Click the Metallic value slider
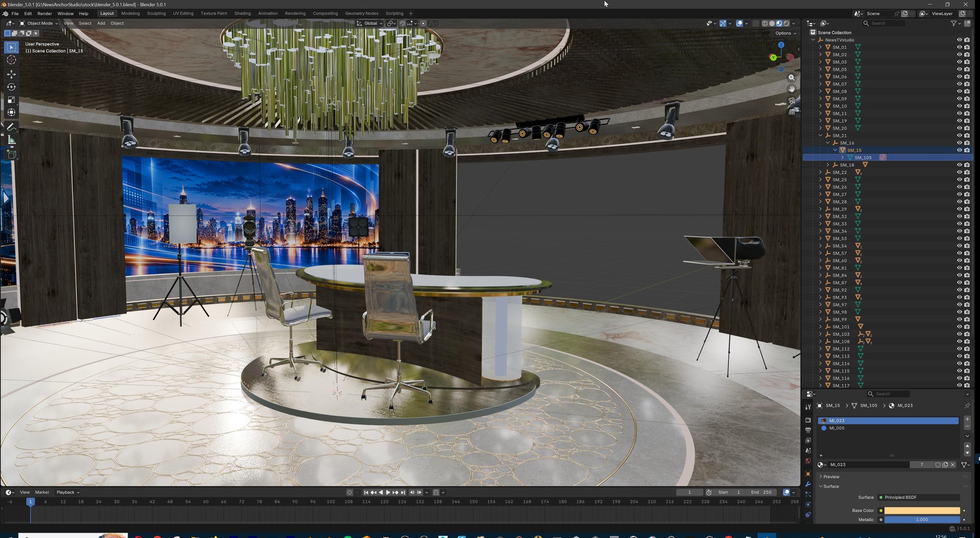 click(x=922, y=520)
